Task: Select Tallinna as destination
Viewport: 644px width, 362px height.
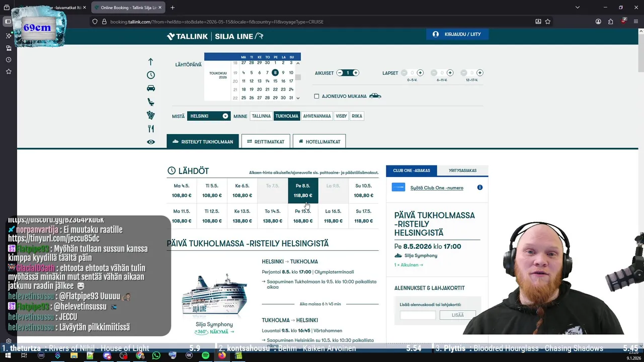Action: 261,116
